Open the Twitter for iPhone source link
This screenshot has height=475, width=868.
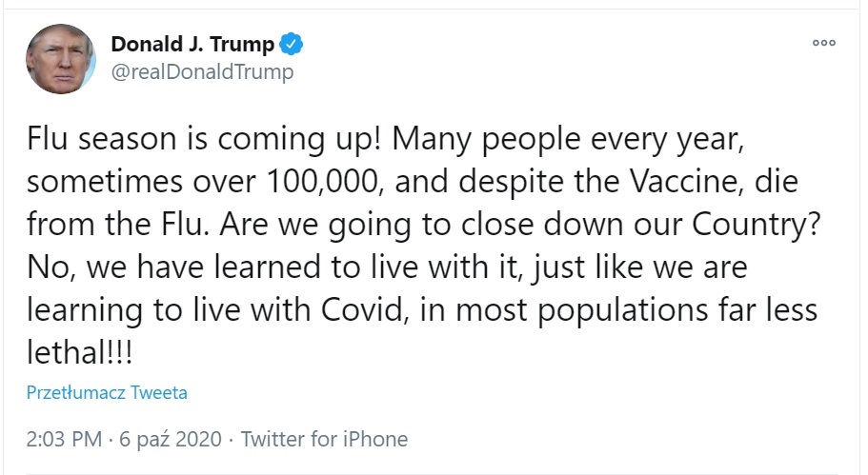[x=324, y=439]
